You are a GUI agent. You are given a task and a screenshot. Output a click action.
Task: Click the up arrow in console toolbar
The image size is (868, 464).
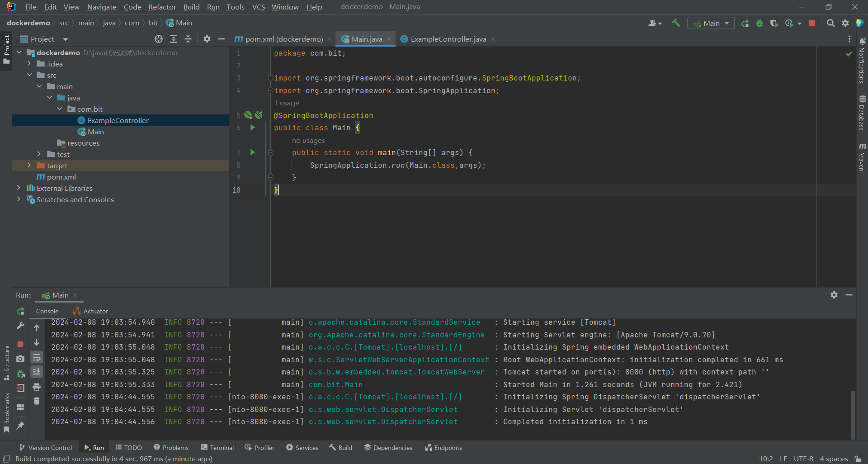[37, 328]
